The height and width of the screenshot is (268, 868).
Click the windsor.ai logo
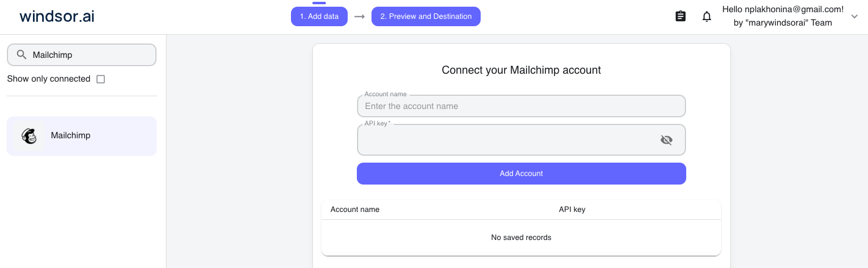click(57, 16)
